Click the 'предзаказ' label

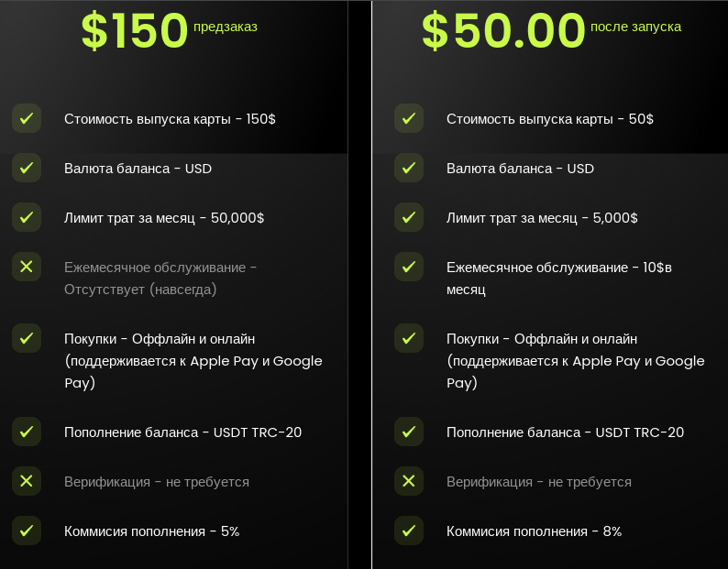tap(226, 27)
